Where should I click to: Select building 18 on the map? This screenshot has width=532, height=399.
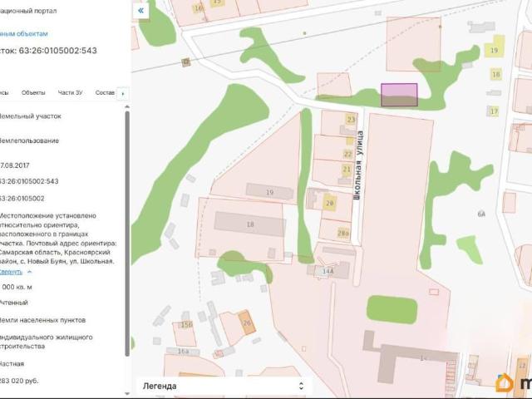249,224
